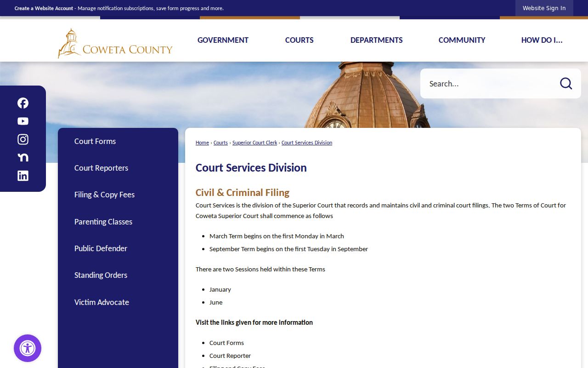This screenshot has height=368, width=588.
Task: Open the LinkedIn social icon
Action: click(x=23, y=176)
